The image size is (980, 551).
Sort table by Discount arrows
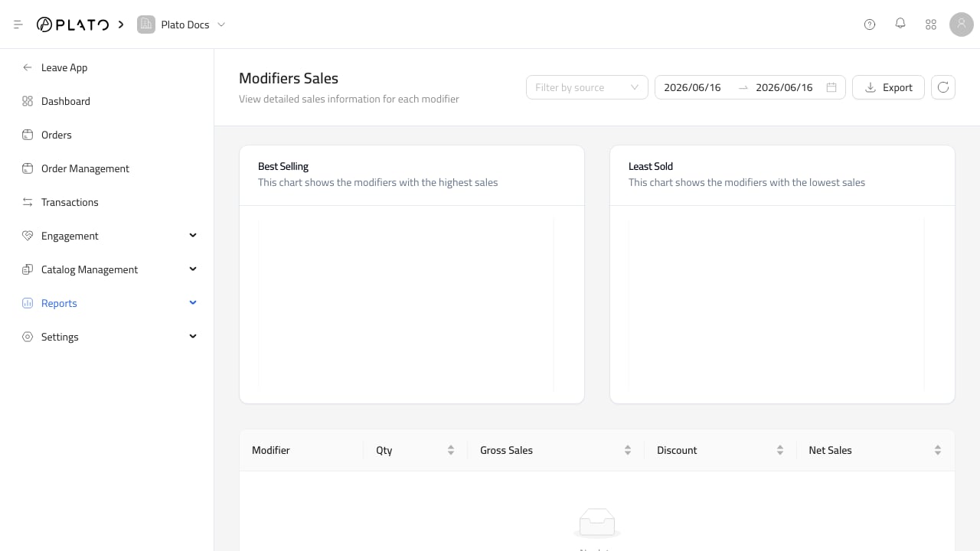pyautogui.click(x=780, y=450)
